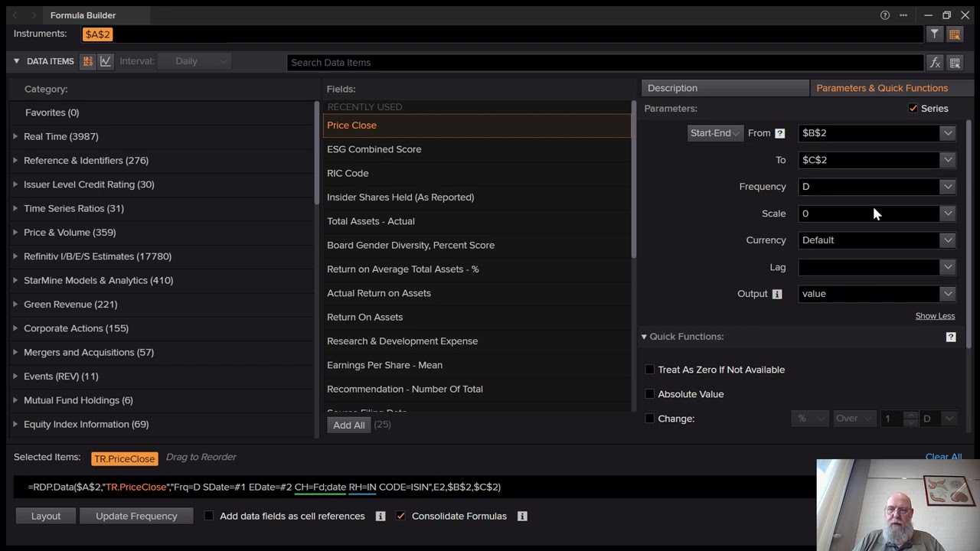Click the Layout button
Screen dimensions: 980x551
46,516
